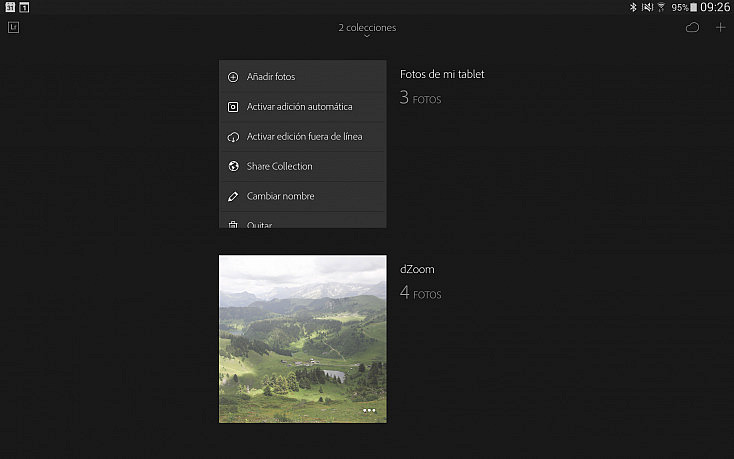Choose Cambiar nombre to rename collection

[x=302, y=196]
